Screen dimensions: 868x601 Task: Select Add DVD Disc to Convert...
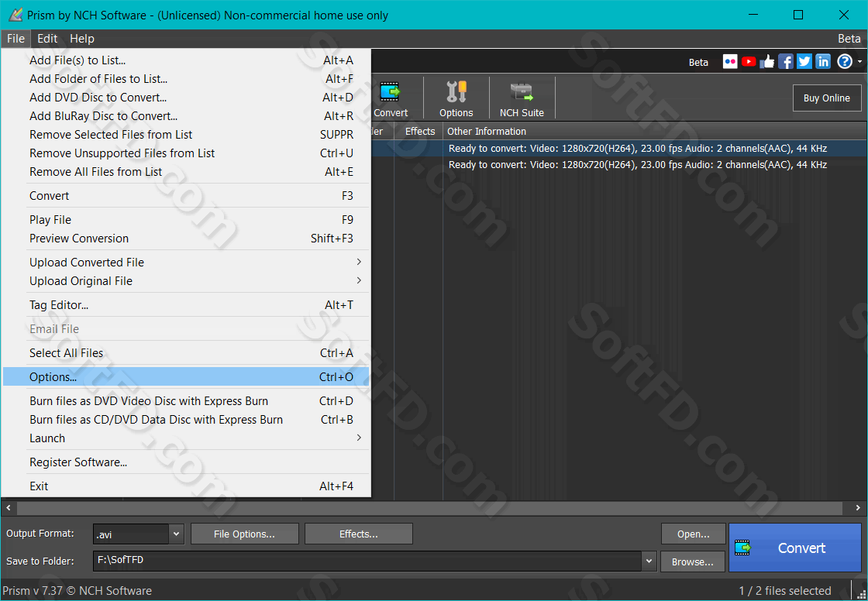[185, 98]
